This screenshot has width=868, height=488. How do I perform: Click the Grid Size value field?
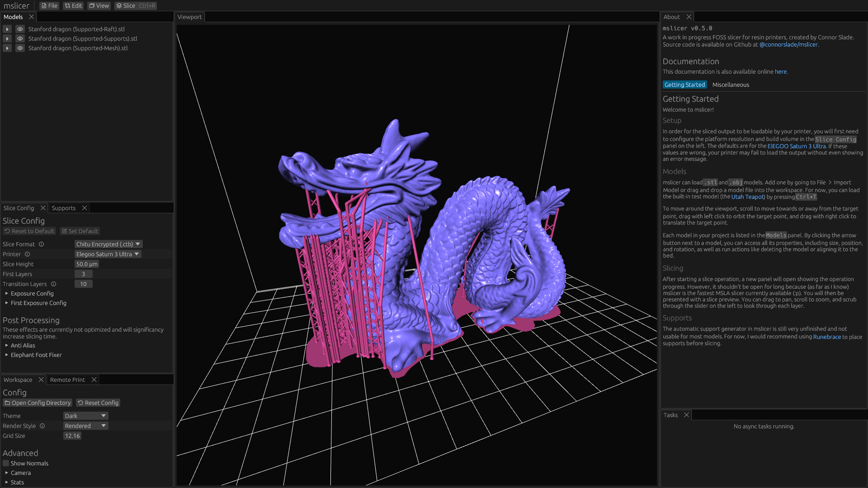pyautogui.click(x=72, y=436)
